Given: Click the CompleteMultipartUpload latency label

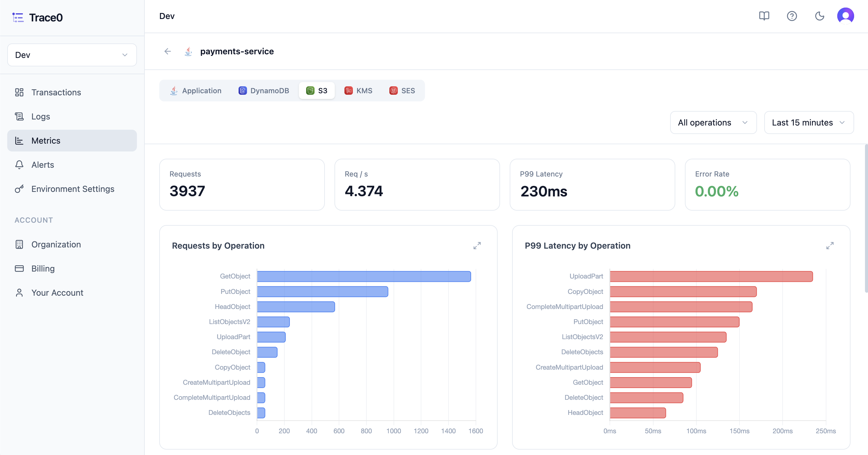Looking at the screenshot, I should [565, 307].
